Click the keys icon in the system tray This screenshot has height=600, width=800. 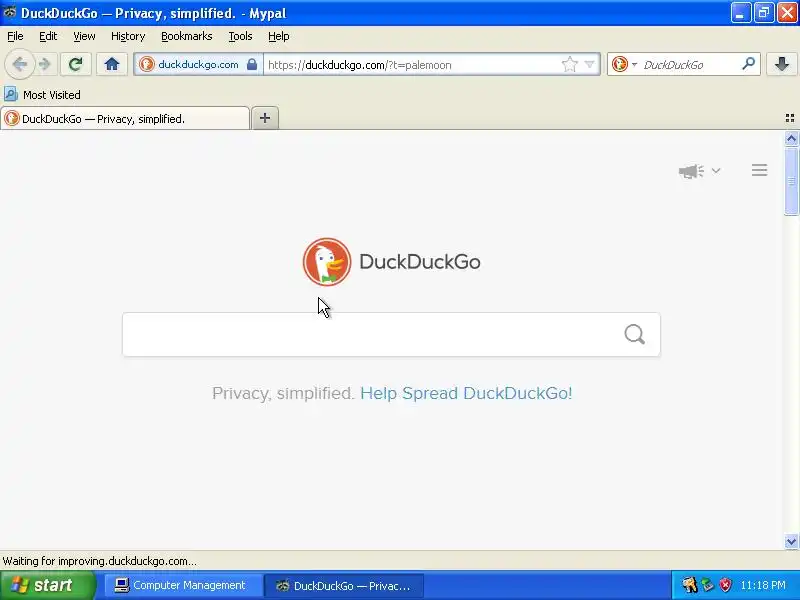pos(689,585)
